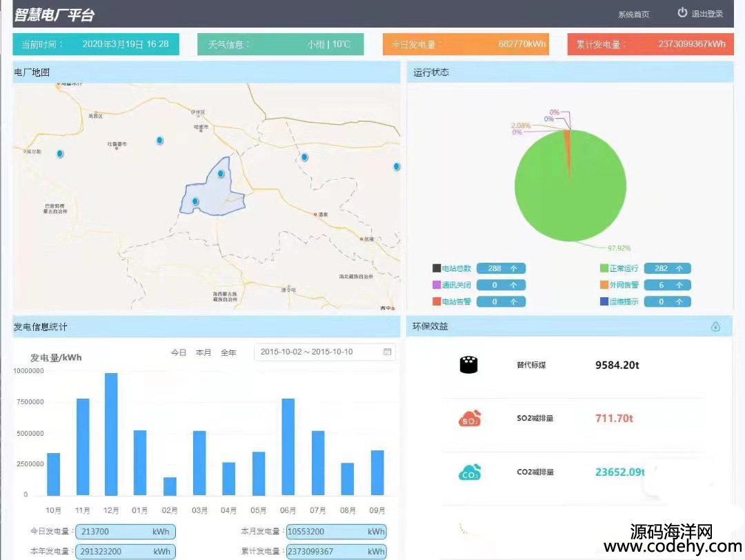745x560 pixels.
Task: Click the red 累计发电量 banner card
Action: [x=650, y=44]
